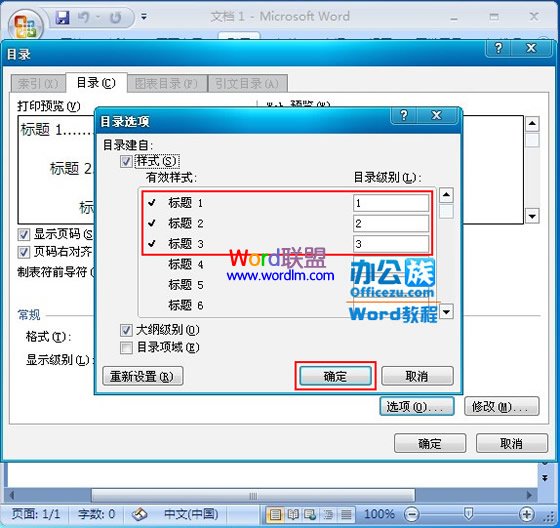Click the 100% zoom level button

tap(379, 514)
